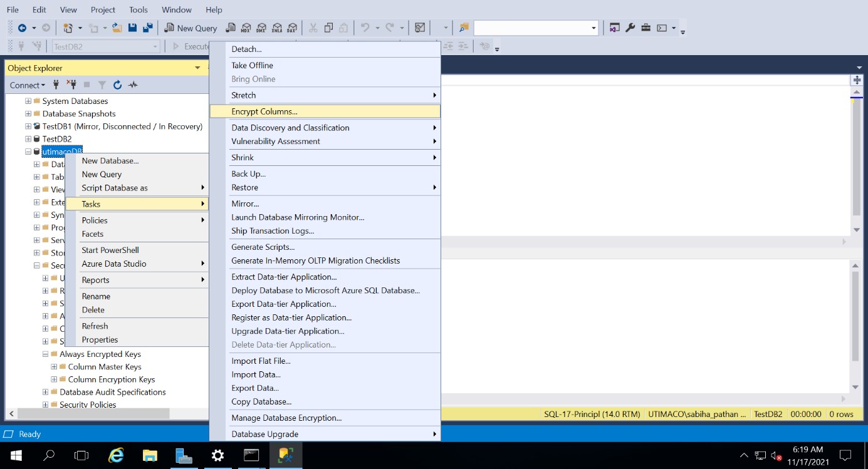
Task: Click Connect Object Explorer plug icon
Action: tap(56, 85)
